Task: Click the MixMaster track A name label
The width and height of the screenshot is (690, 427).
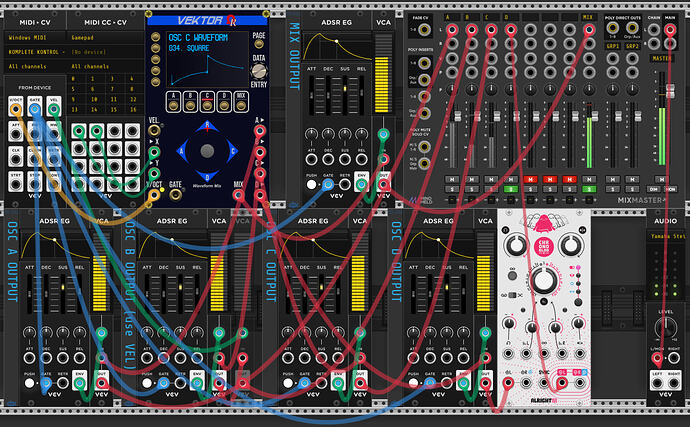Action: coord(452,17)
